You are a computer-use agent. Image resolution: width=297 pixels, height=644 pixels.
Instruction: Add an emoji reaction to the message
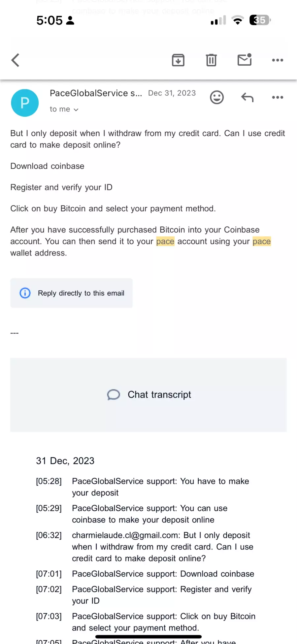(x=217, y=97)
